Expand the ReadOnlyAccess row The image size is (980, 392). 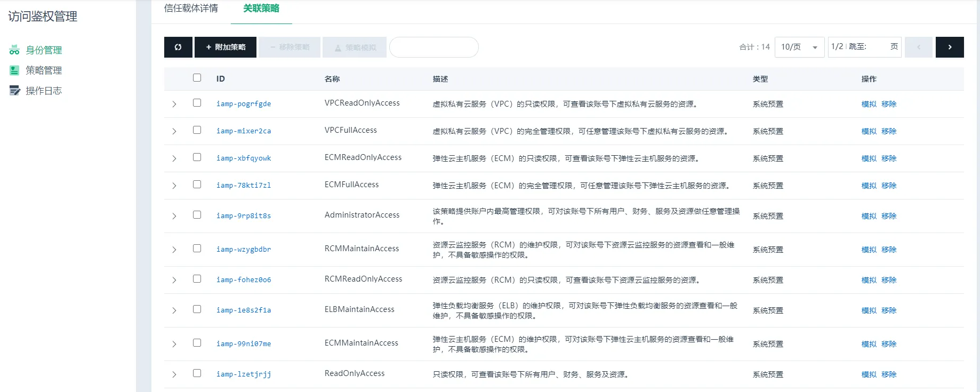[x=174, y=374]
